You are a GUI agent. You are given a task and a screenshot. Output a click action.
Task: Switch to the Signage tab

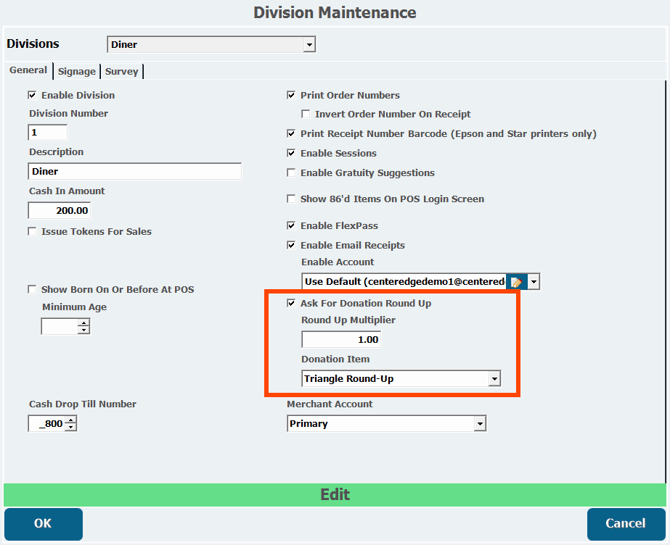[x=77, y=72]
